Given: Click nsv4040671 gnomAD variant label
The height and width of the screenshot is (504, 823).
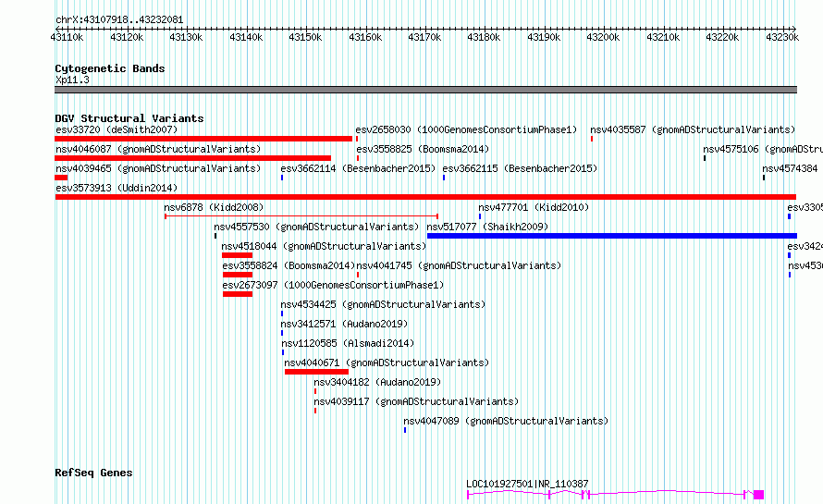Looking at the screenshot, I should click(387, 363).
